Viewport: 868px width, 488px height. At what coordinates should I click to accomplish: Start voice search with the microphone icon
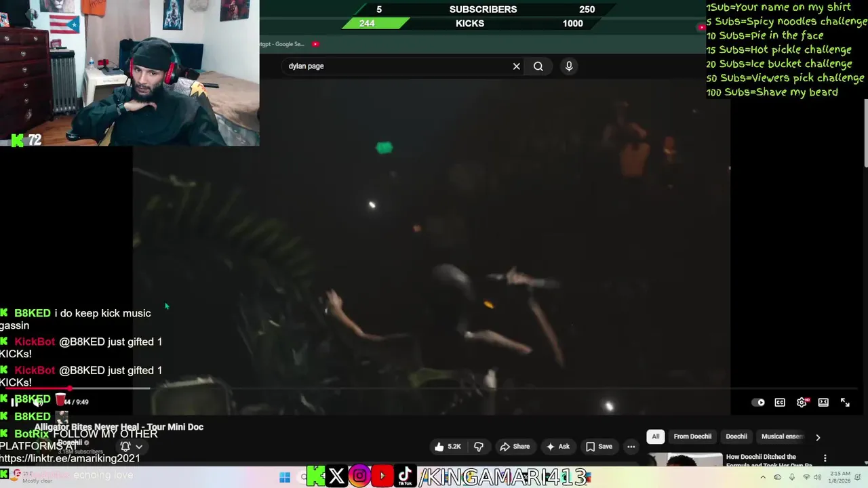569,66
